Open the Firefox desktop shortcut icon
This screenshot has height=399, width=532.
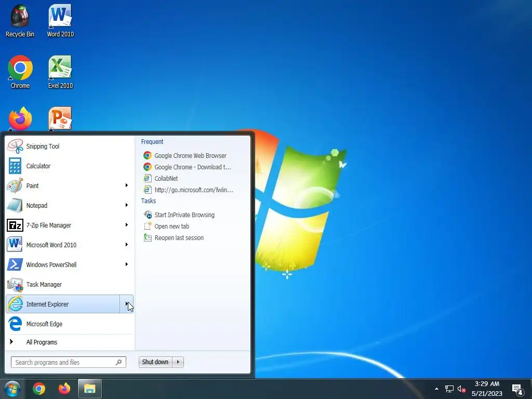(x=20, y=119)
